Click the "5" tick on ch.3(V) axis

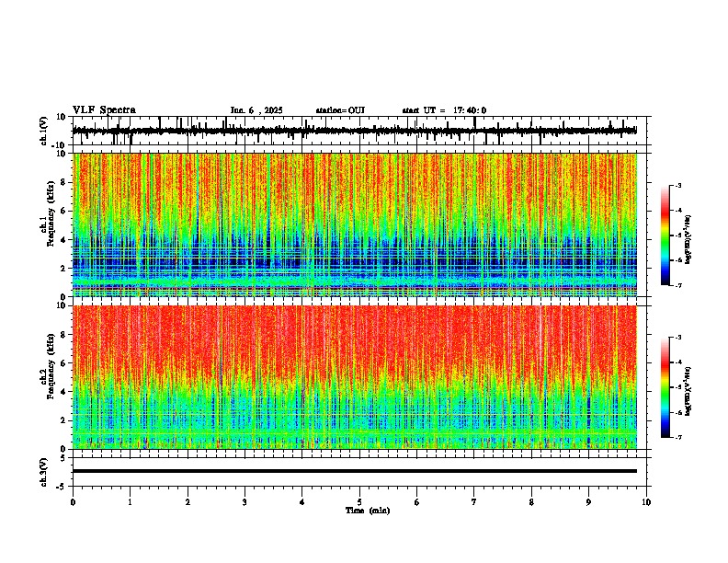(x=63, y=457)
